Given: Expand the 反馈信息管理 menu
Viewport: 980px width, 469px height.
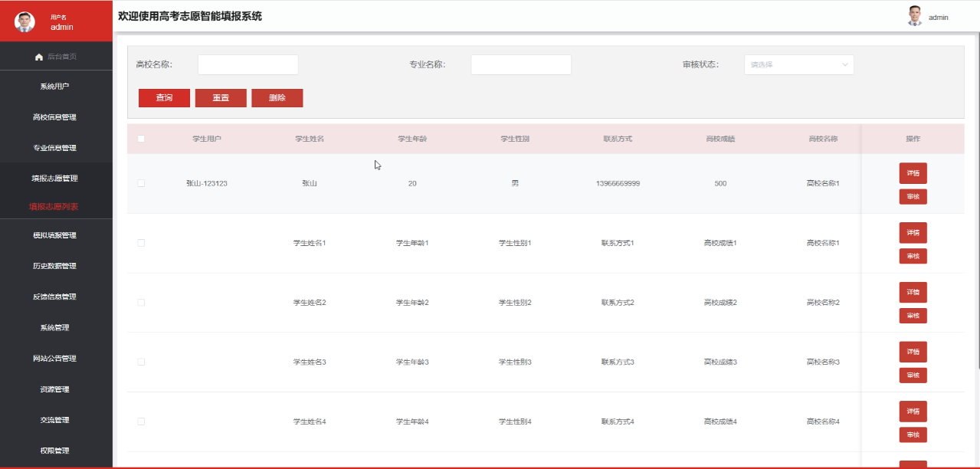Looking at the screenshot, I should (56, 297).
